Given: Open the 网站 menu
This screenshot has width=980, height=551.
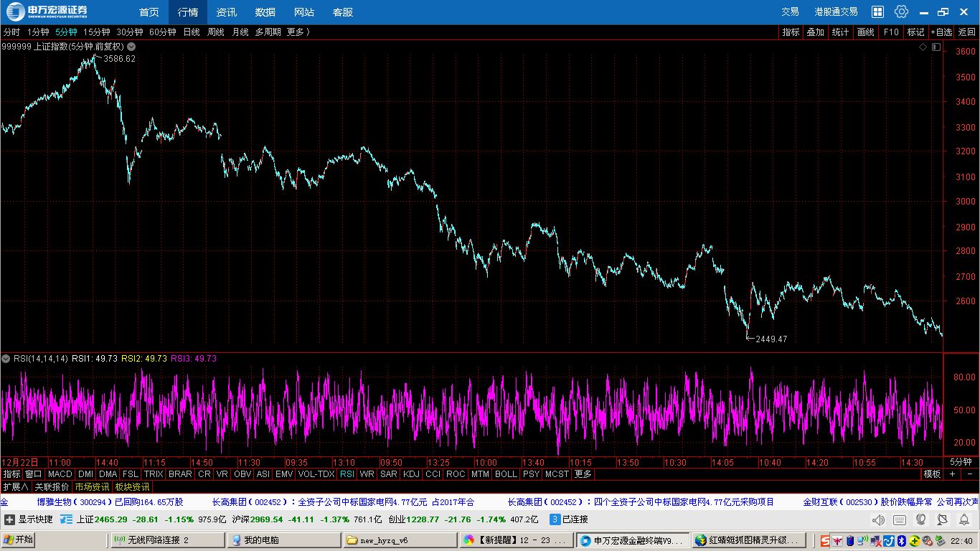Looking at the screenshot, I should click(x=304, y=12).
